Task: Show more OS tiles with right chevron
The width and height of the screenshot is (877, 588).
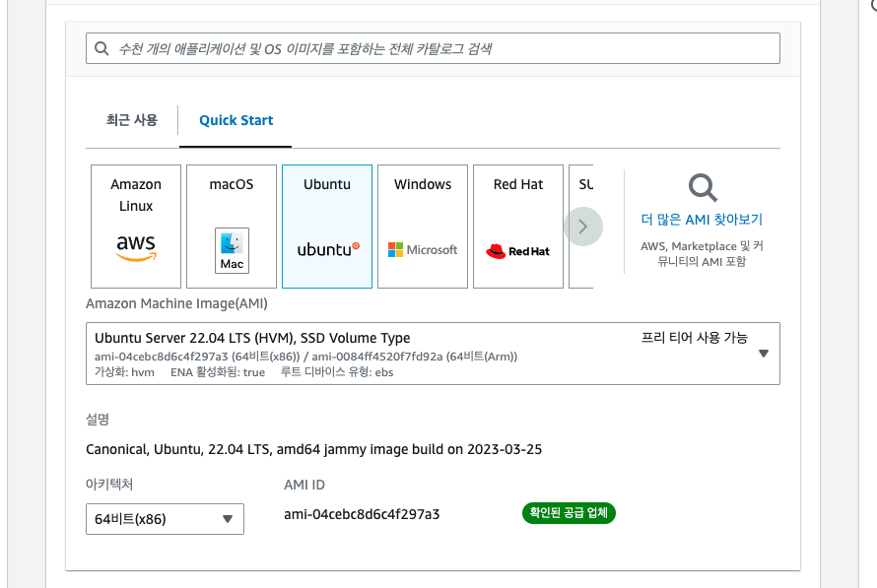Action: (x=583, y=227)
